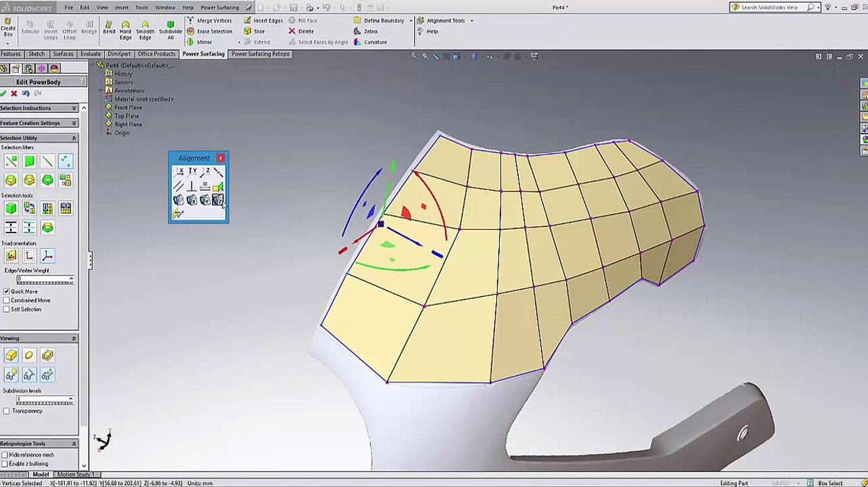
Task: Close the Alignment floating panel
Action: [x=221, y=158]
